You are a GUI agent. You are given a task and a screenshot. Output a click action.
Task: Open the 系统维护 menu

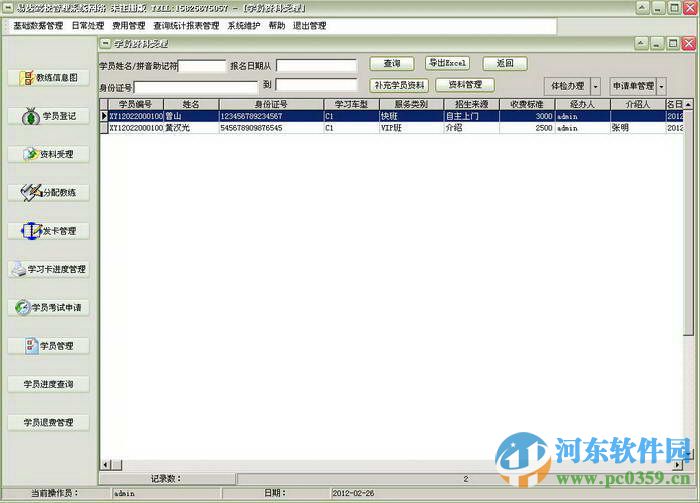pos(244,26)
